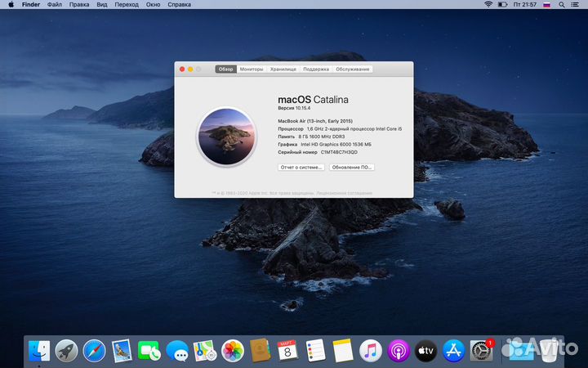Open Apple TV app in Dock

(425, 351)
